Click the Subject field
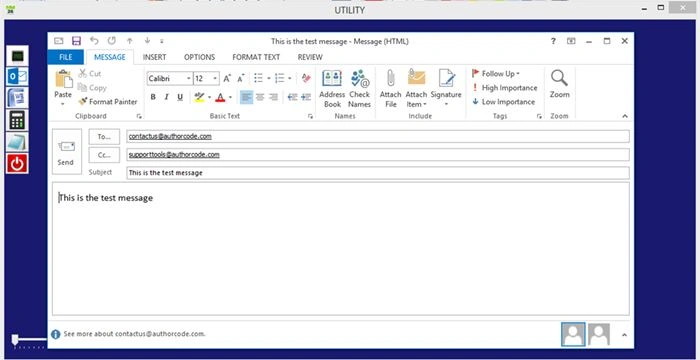 (x=378, y=173)
